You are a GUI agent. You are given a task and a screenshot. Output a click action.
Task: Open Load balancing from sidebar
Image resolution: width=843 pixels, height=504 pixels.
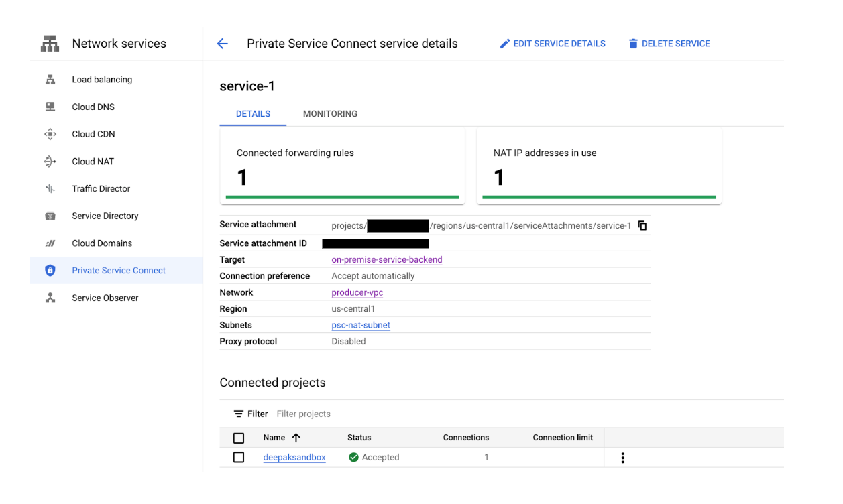102,80
